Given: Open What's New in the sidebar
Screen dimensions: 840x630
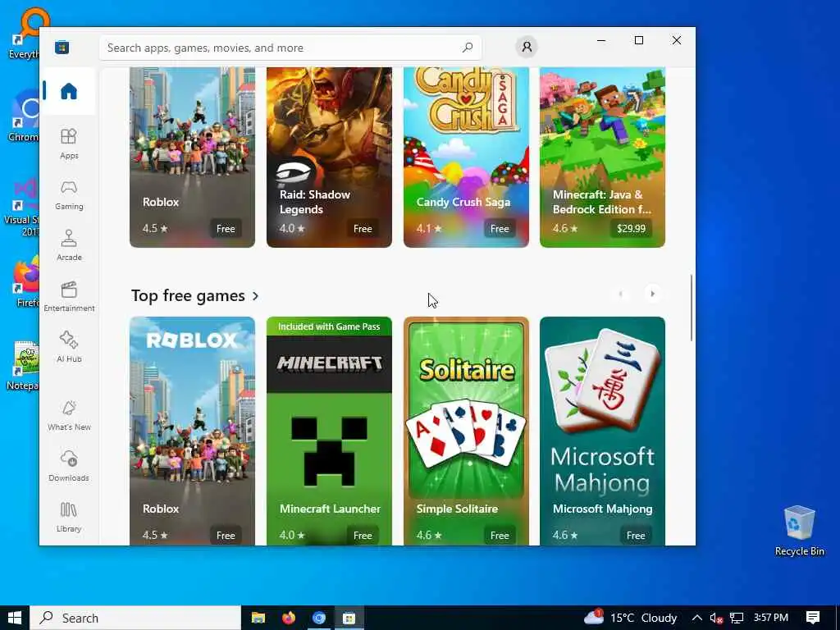Looking at the screenshot, I should coord(69,415).
